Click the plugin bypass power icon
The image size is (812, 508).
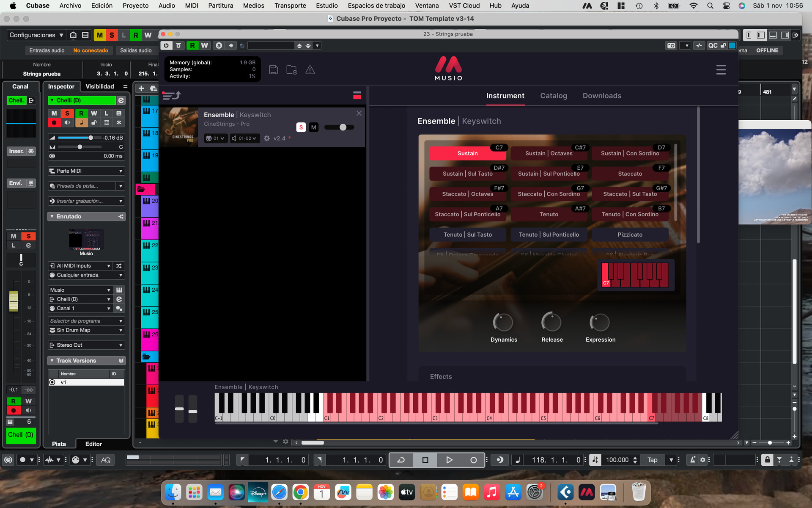coord(166,45)
